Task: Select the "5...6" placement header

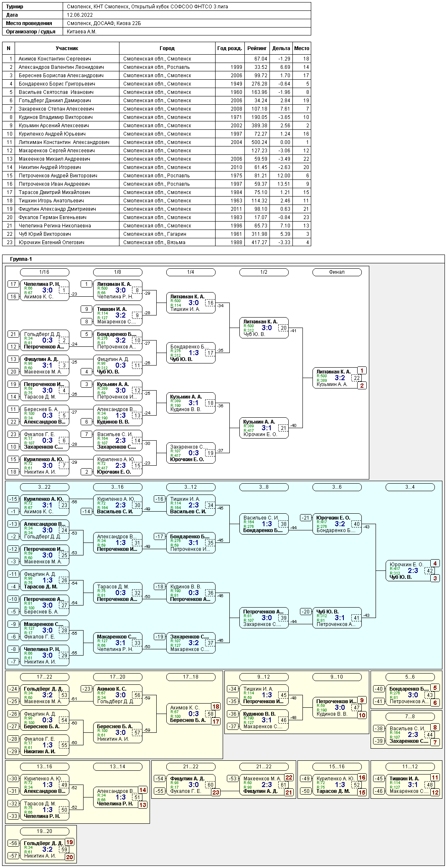Action: pyautogui.click(x=410, y=677)
